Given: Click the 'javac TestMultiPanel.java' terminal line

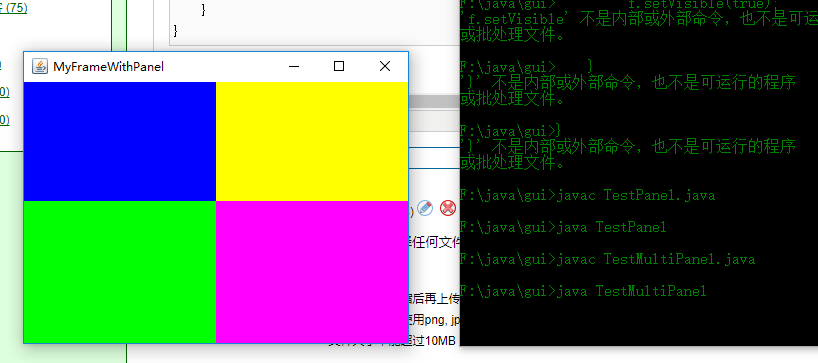Looking at the screenshot, I should pos(607,259).
